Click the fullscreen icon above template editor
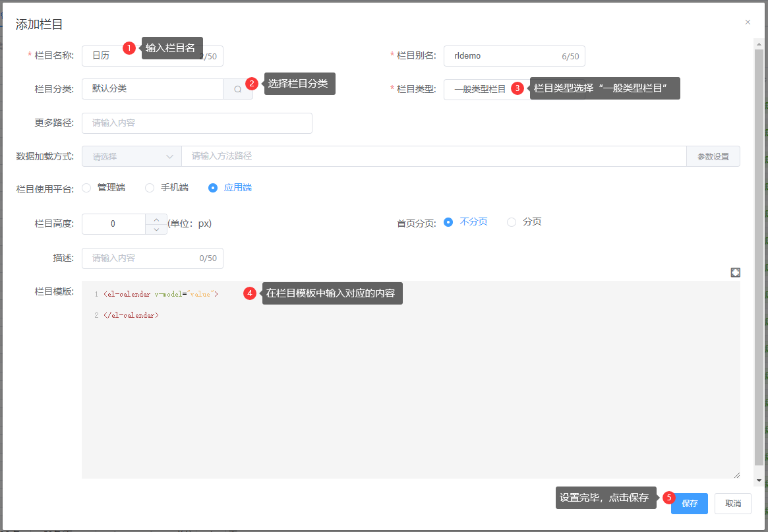Viewport: 768px width, 532px height. (x=735, y=272)
